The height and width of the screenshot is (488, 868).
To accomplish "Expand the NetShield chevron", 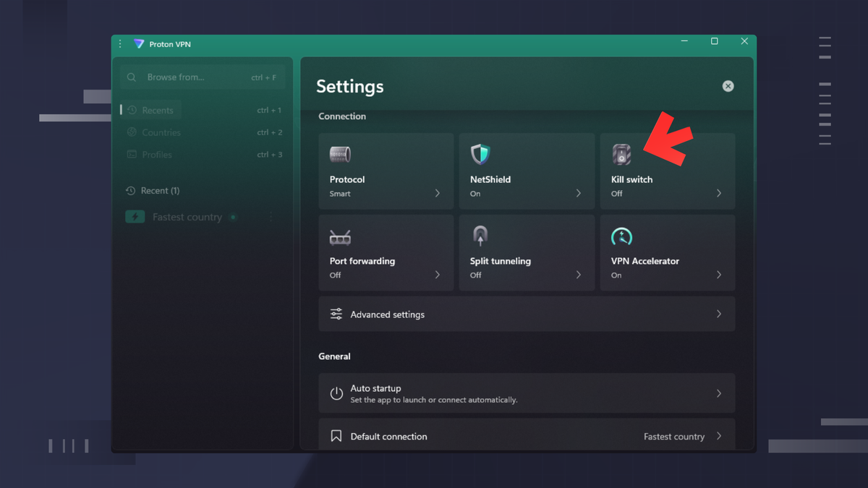I will (579, 193).
